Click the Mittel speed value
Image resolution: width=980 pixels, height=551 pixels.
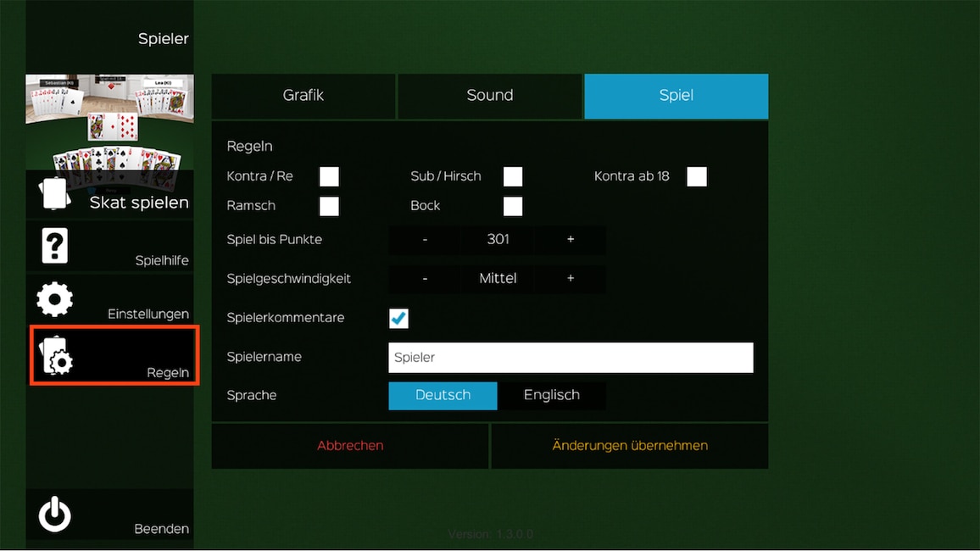(498, 279)
